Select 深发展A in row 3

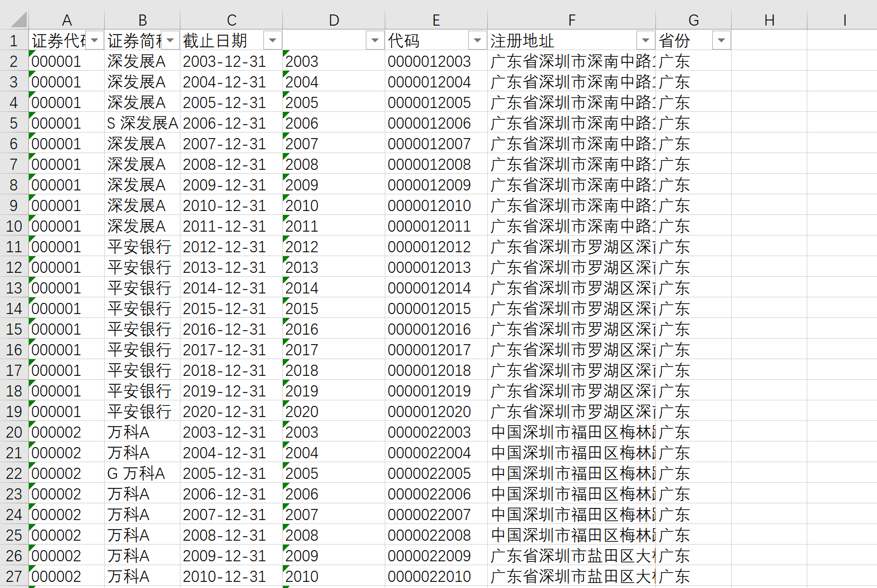(143, 82)
